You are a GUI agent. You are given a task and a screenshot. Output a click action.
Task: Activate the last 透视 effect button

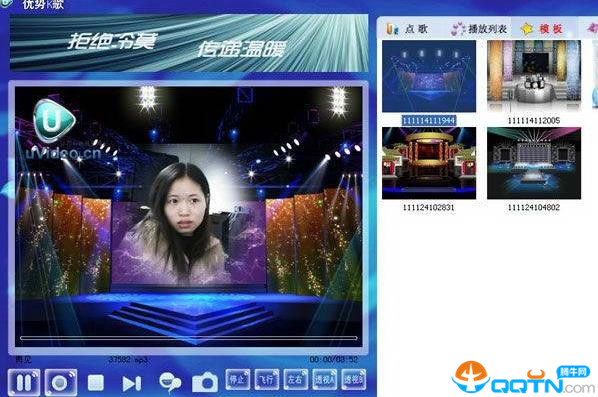point(354,379)
